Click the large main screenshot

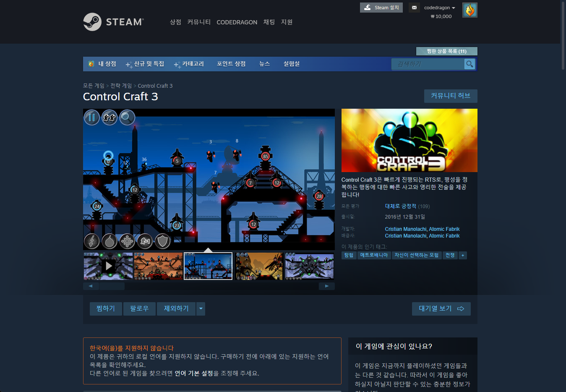point(209,180)
